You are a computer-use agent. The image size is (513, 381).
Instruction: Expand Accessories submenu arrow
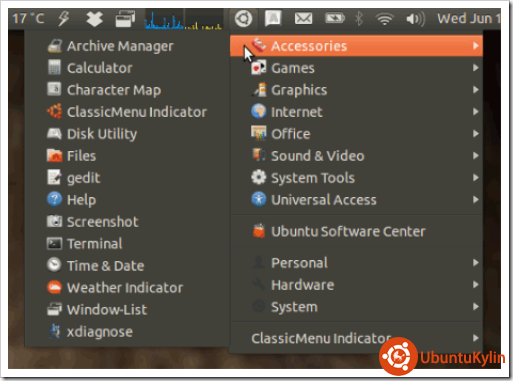pos(476,46)
